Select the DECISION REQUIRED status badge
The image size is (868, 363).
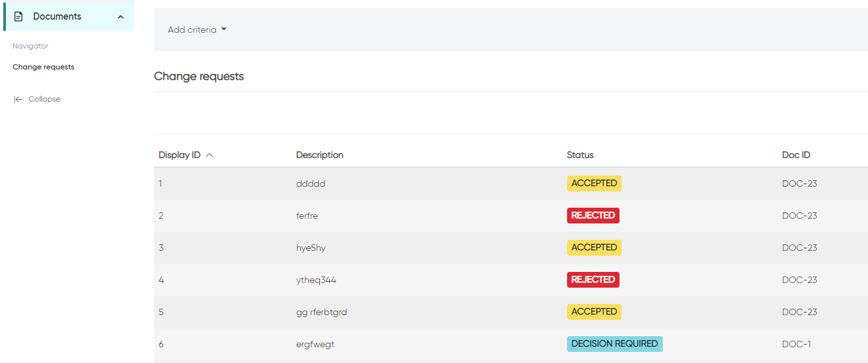[x=615, y=344]
